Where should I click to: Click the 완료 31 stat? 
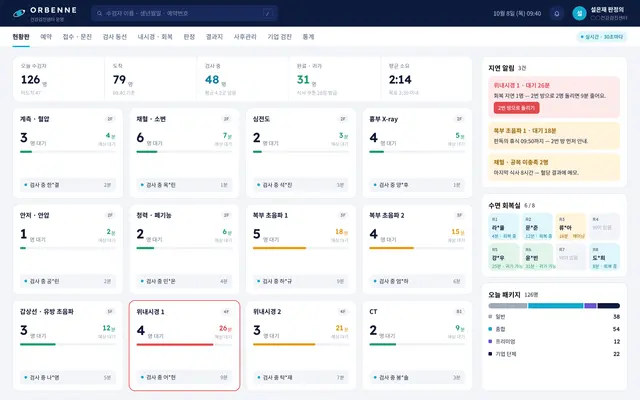pos(335,79)
